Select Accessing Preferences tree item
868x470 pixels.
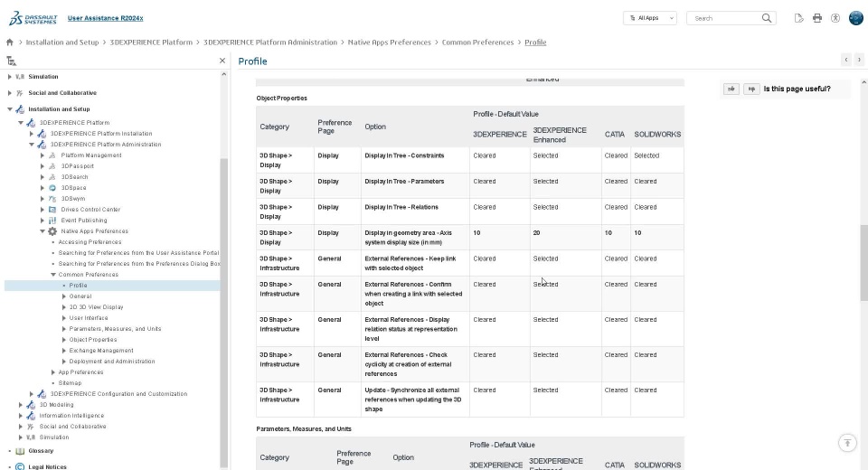[90, 242]
